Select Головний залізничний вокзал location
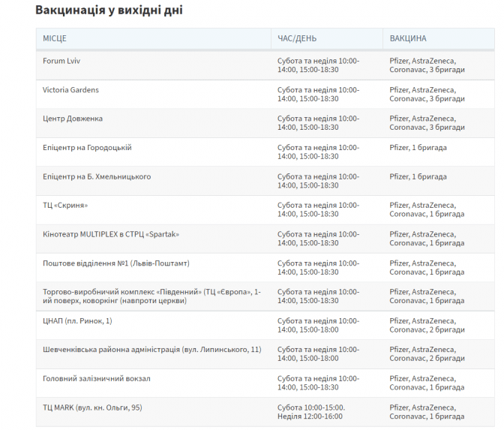Viewport: 504px width, 430px height. point(97,378)
